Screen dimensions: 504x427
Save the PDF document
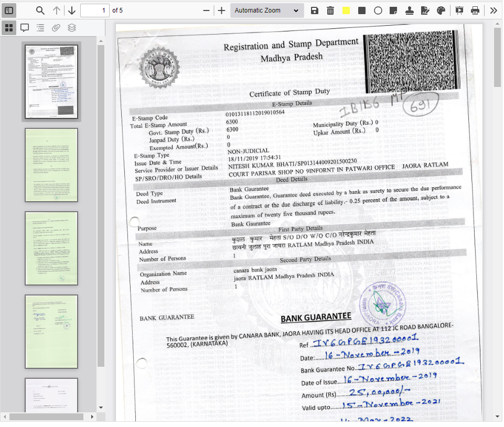(314, 10)
